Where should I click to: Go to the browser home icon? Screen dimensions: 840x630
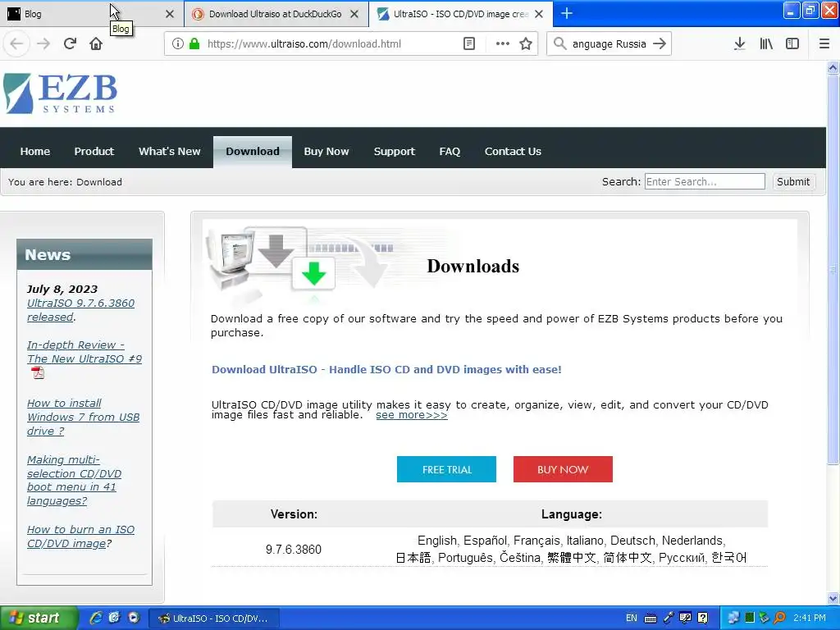coord(96,43)
